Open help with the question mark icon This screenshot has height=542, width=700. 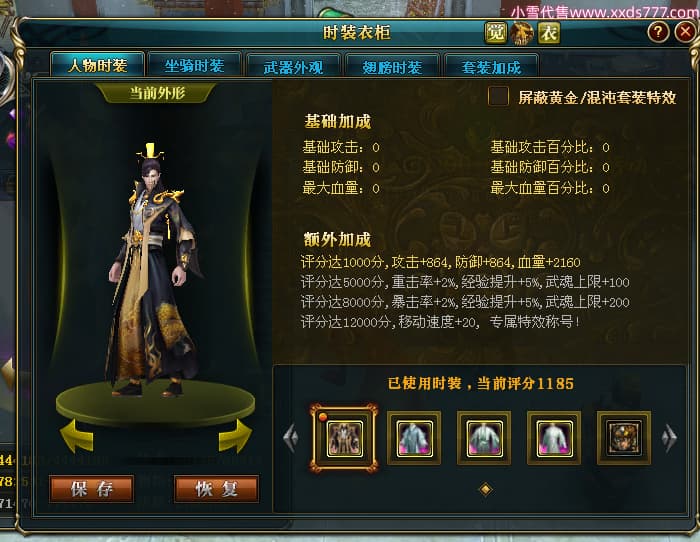click(658, 32)
